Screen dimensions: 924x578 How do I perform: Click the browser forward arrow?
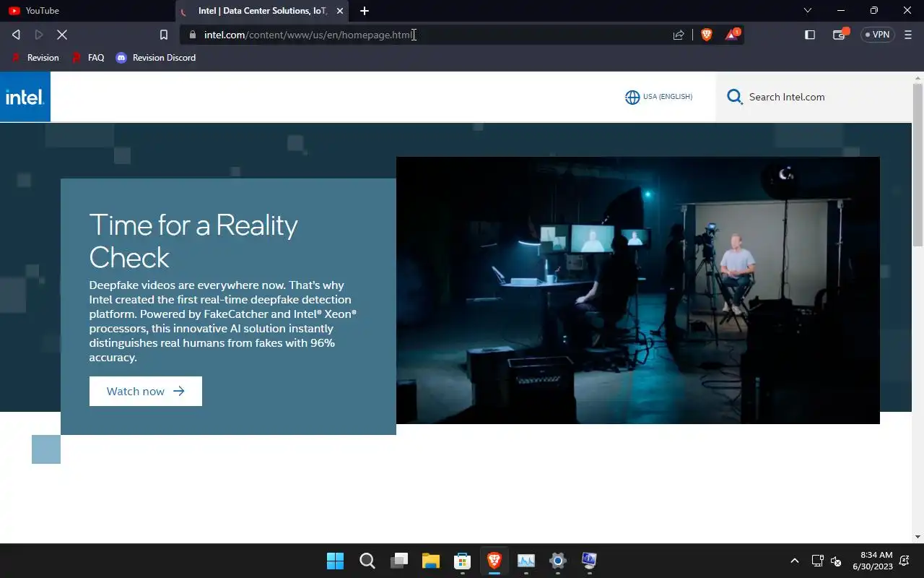coord(39,35)
